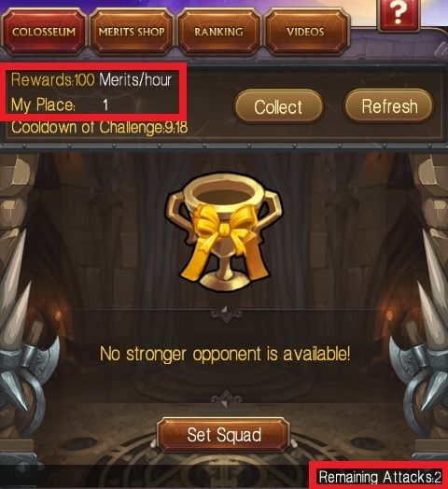Select the Rewards 100 Merits/hour label
This screenshot has width=448, height=489.
click(x=91, y=79)
